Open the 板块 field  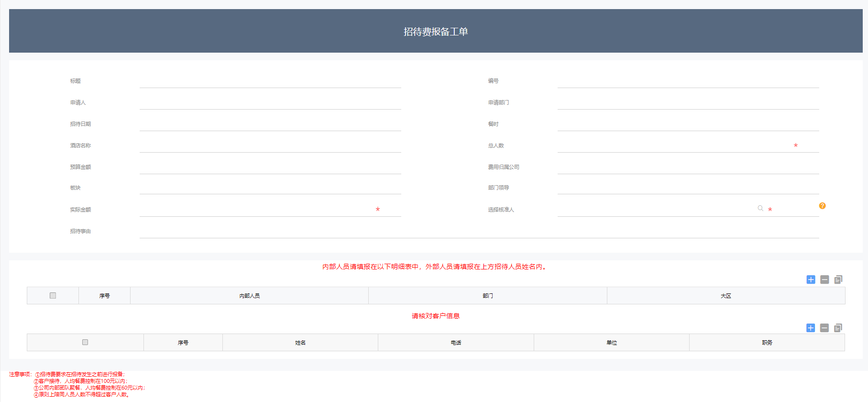(x=270, y=188)
